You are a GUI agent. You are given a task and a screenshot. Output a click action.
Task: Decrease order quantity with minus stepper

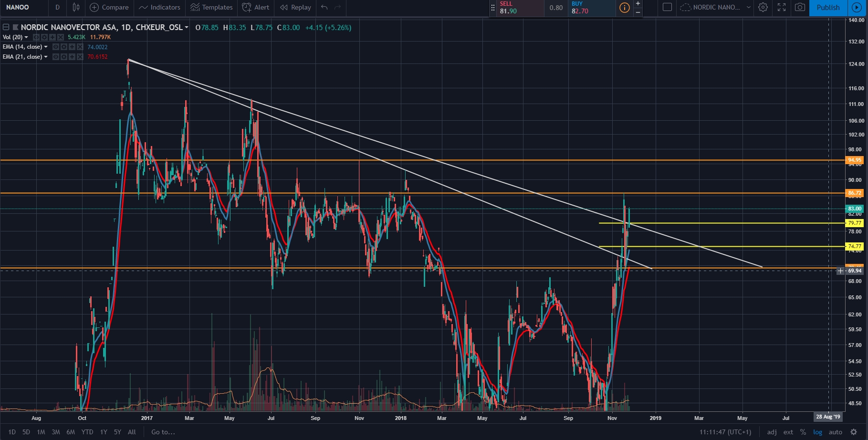click(638, 12)
